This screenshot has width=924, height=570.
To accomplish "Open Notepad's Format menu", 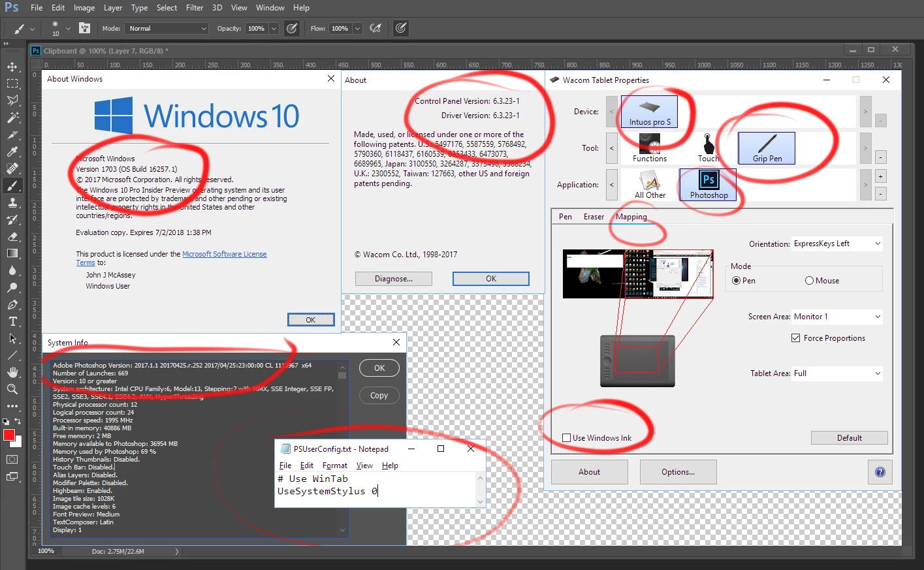I will coord(335,466).
